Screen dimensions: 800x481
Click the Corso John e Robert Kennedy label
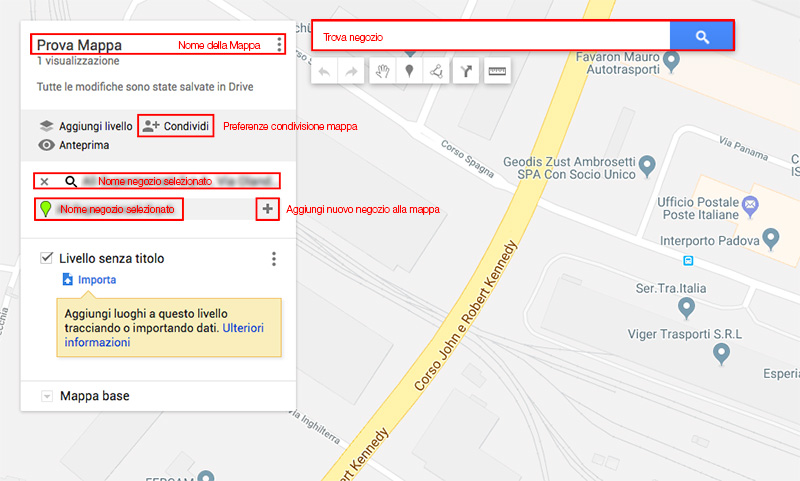[x=465, y=316]
